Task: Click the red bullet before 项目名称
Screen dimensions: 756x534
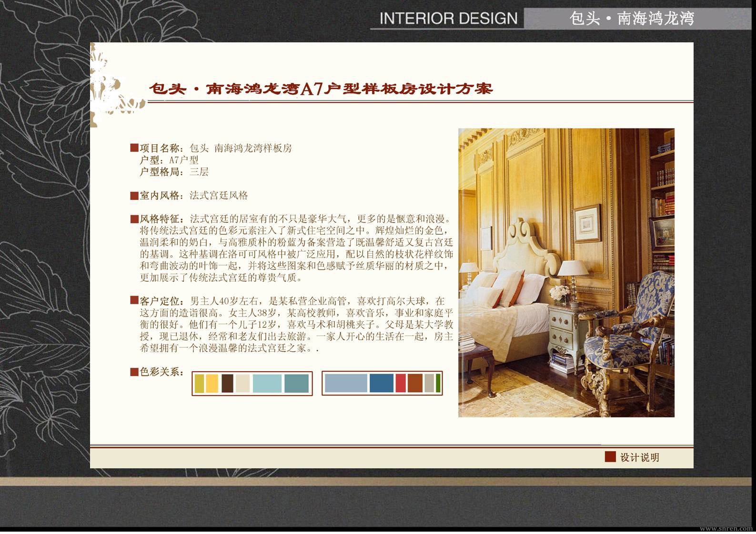Action: pyautogui.click(x=134, y=148)
